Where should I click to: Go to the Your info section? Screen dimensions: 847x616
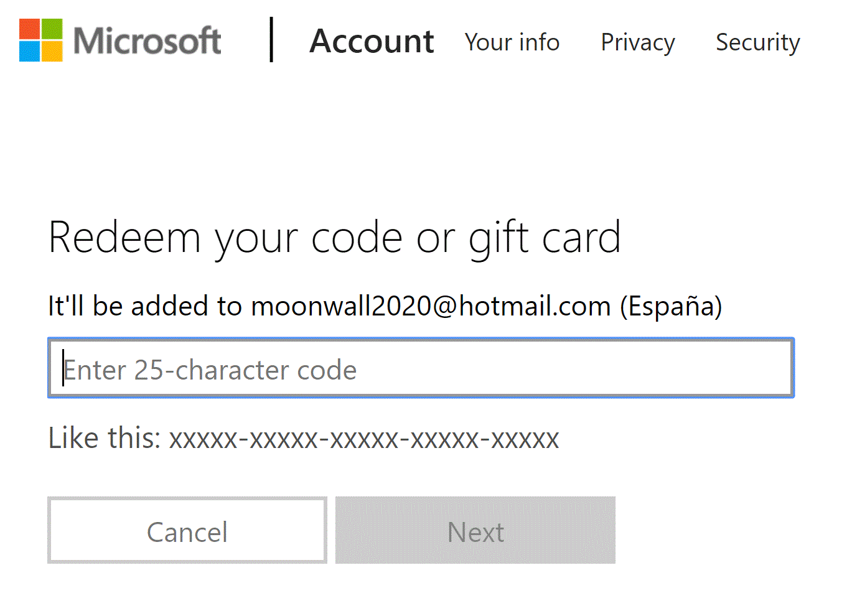pyautogui.click(x=512, y=42)
